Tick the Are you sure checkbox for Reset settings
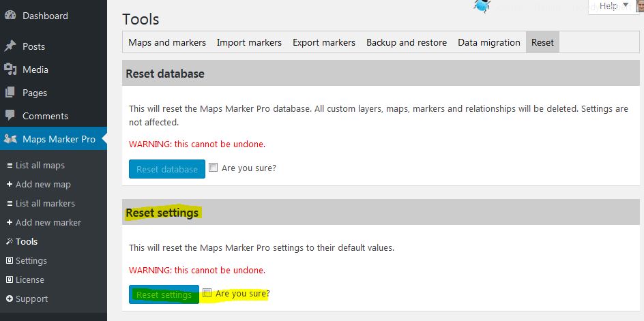The height and width of the screenshot is (321, 644). pos(207,293)
